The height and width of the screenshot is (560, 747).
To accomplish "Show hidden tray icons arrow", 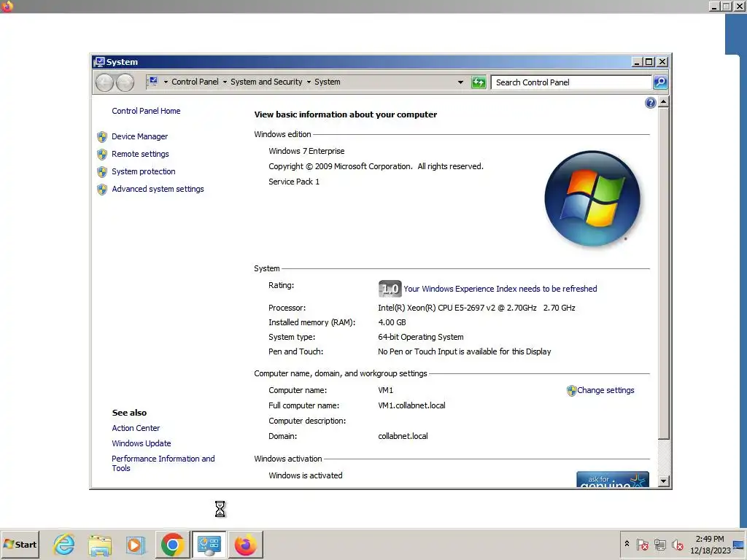I will [627, 544].
